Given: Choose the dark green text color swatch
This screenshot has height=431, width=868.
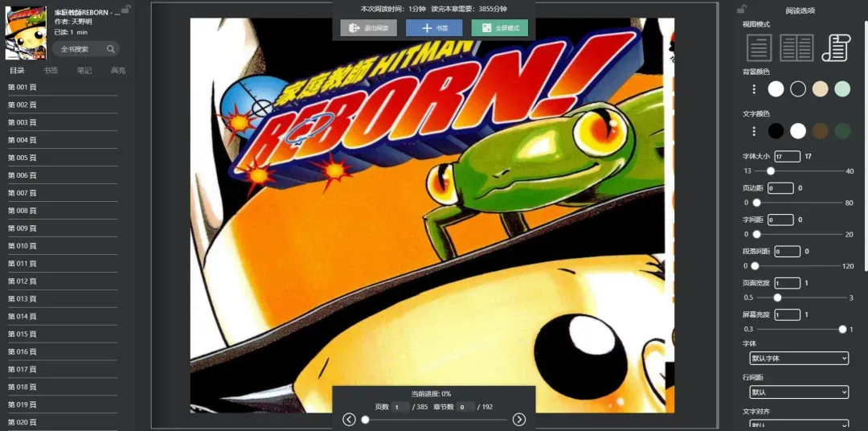Looking at the screenshot, I should (x=842, y=131).
